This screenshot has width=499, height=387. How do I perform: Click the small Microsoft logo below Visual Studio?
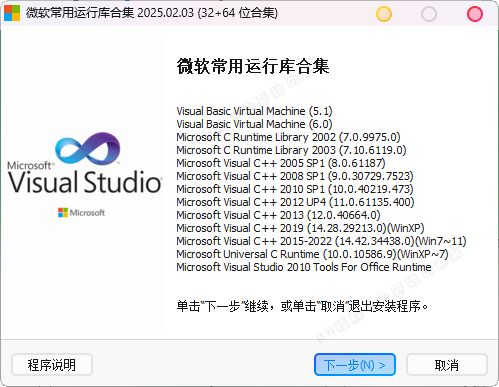pyautogui.click(x=81, y=213)
